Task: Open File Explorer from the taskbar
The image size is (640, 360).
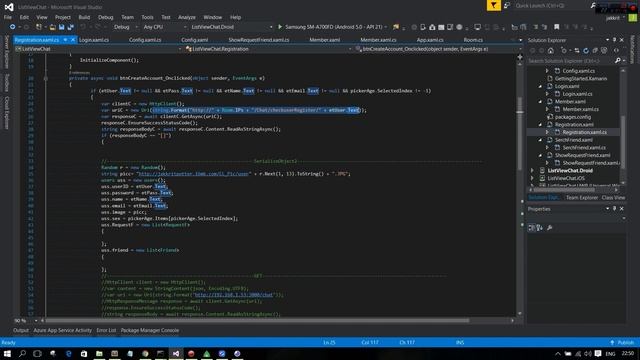Action: pos(99,353)
